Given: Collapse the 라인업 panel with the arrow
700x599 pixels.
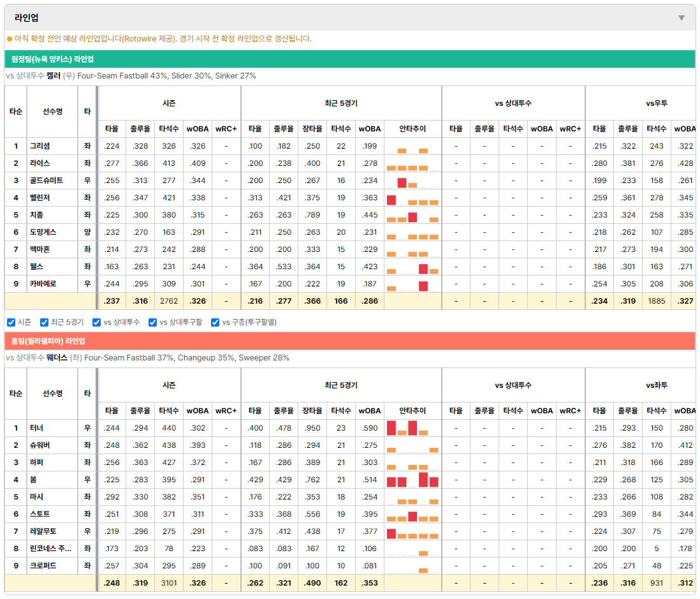Looking at the screenshot, I should click(682, 18).
